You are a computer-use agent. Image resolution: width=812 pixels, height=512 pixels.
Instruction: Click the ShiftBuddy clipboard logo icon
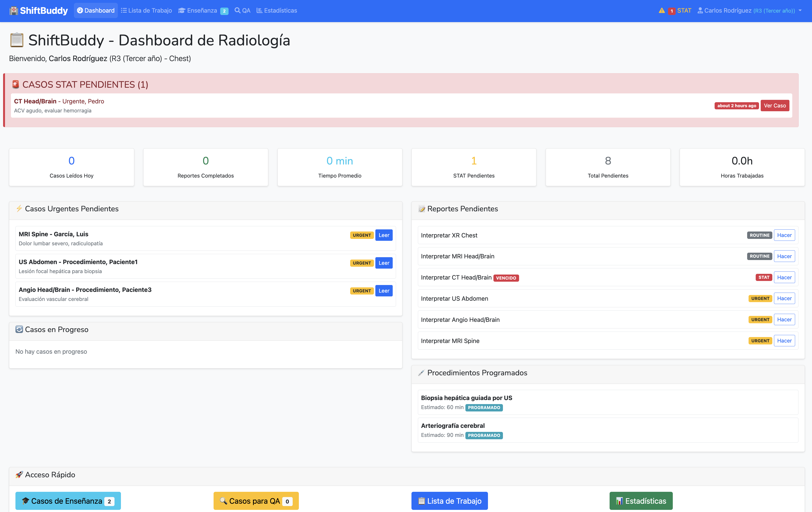point(14,10)
